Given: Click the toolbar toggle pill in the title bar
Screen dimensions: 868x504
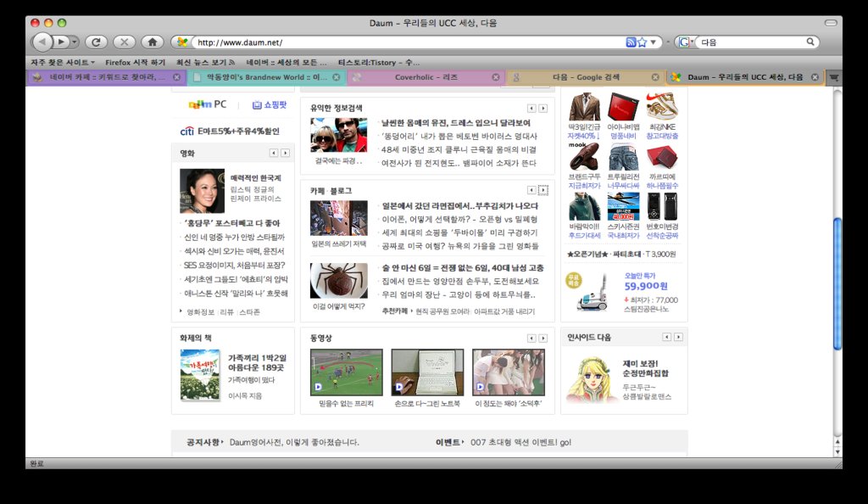Looking at the screenshot, I should pyautogui.click(x=831, y=23).
